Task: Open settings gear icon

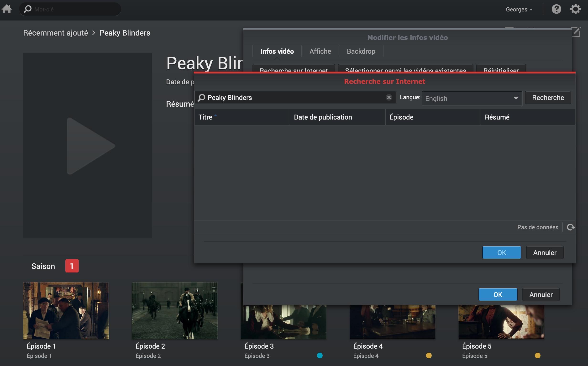Action: tap(575, 9)
